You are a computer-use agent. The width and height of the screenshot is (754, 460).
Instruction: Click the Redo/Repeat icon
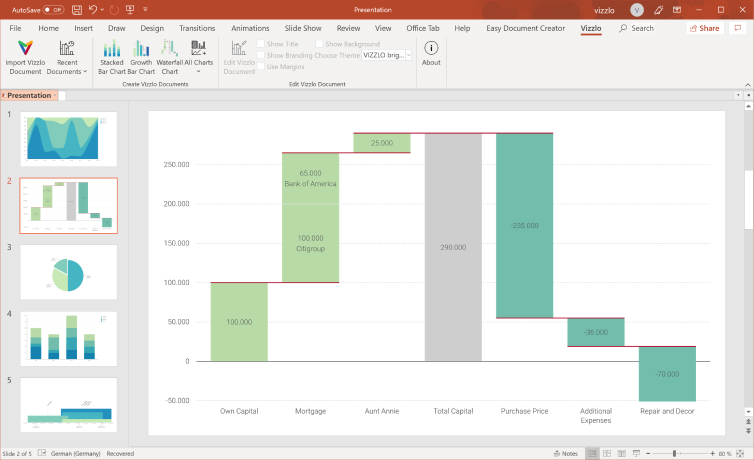pos(114,10)
